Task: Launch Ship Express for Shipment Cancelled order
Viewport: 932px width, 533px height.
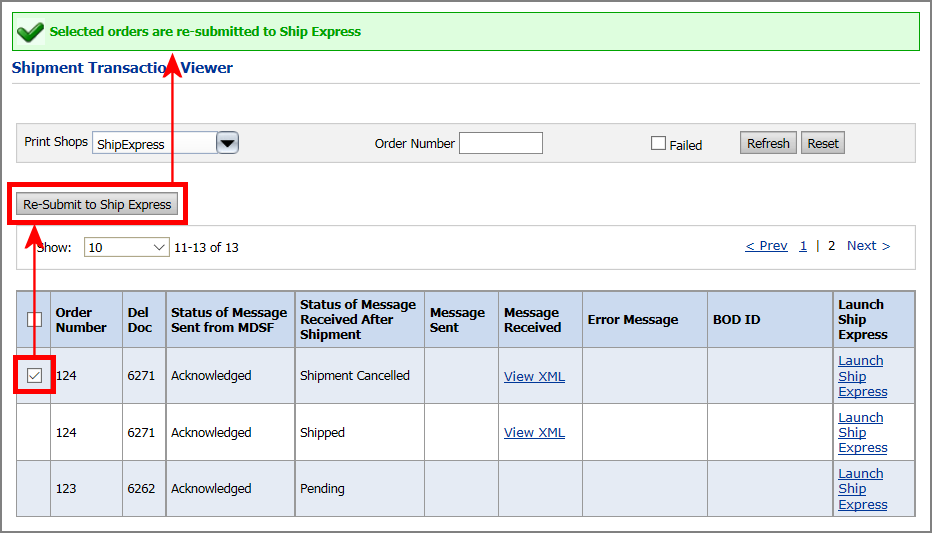Action: tap(862, 376)
